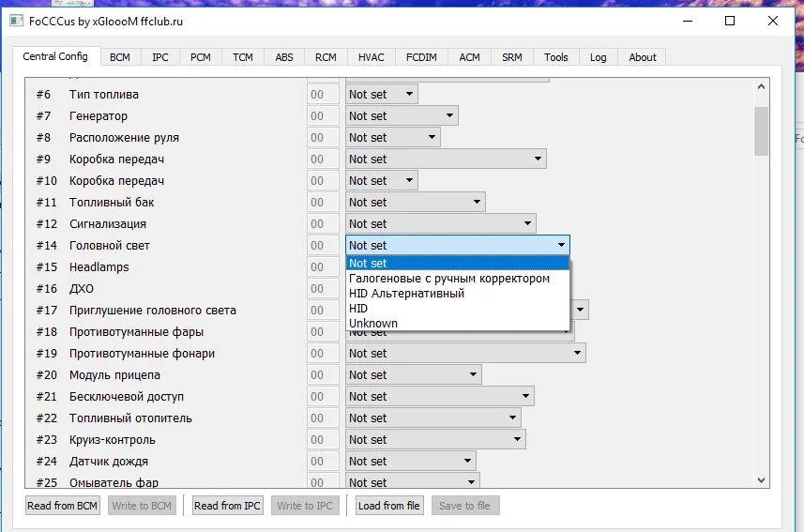Screen dimensions: 804x532
Task: Select the Central Config tab
Action: (55, 56)
